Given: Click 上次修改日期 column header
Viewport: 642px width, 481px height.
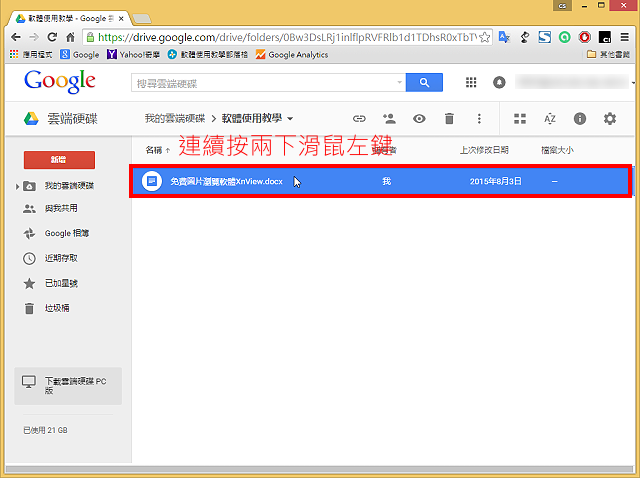Looking at the screenshot, I should pos(484,151).
